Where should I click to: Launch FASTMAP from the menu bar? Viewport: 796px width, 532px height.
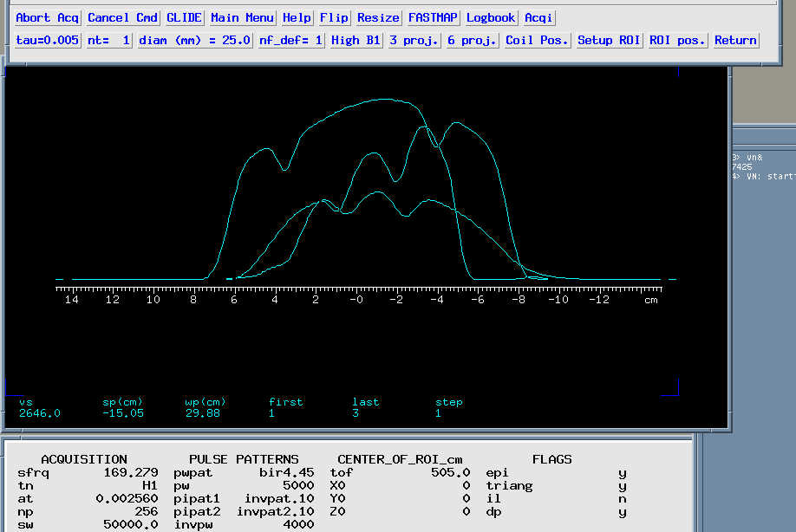(x=433, y=17)
